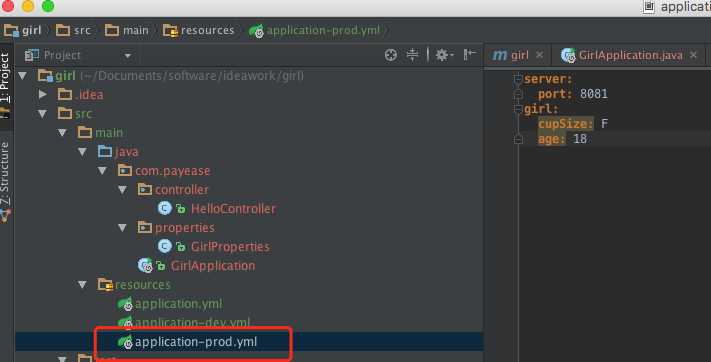Select application-prod.yml in the project tree
Viewport: 711px width, 362px height.
click(x=196, y=342)
